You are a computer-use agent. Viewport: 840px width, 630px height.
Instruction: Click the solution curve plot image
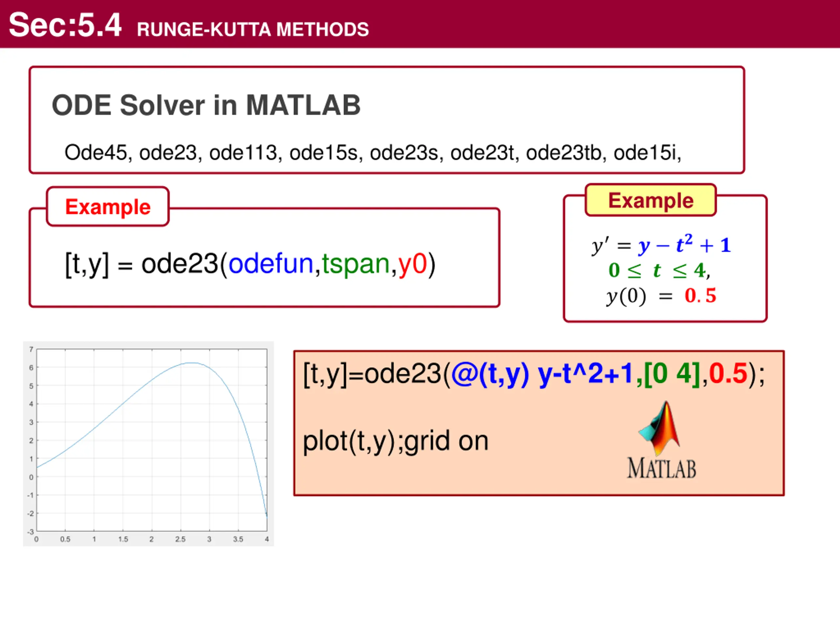pos(149,444)
